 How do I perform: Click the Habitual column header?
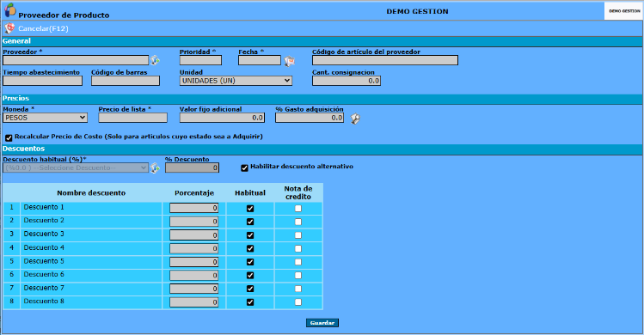(x=250, y=193)
